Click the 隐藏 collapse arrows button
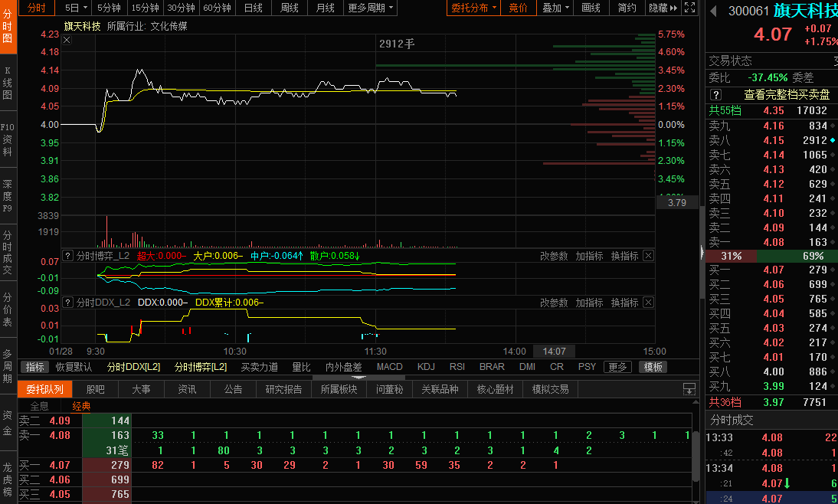Viewport: 838px width, 504px height. (663, 8)
